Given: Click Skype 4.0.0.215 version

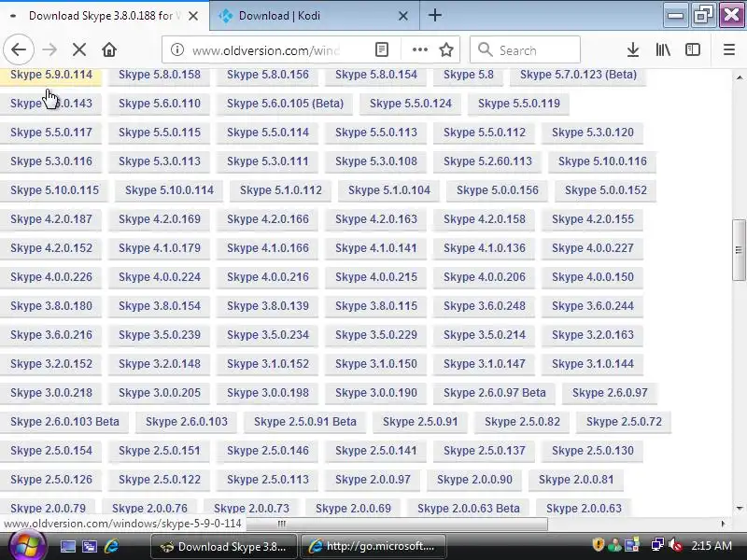Looking at the screenshot, I should [376, 277].
